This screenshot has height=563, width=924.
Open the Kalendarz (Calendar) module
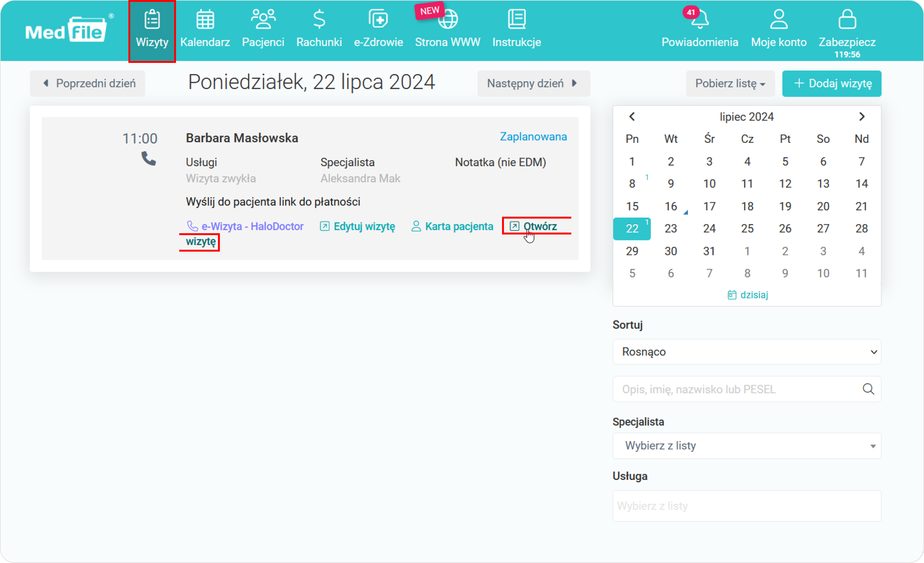(x=205, y=30)
